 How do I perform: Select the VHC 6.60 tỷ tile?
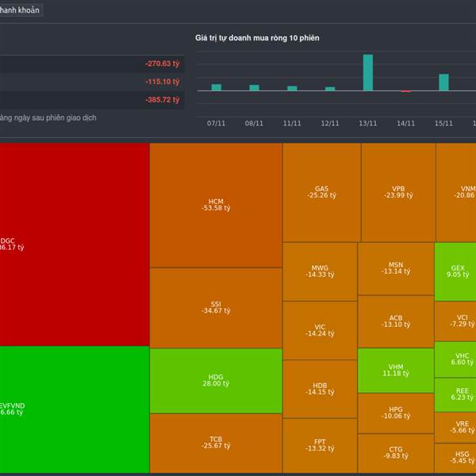[x=455, y=359]
